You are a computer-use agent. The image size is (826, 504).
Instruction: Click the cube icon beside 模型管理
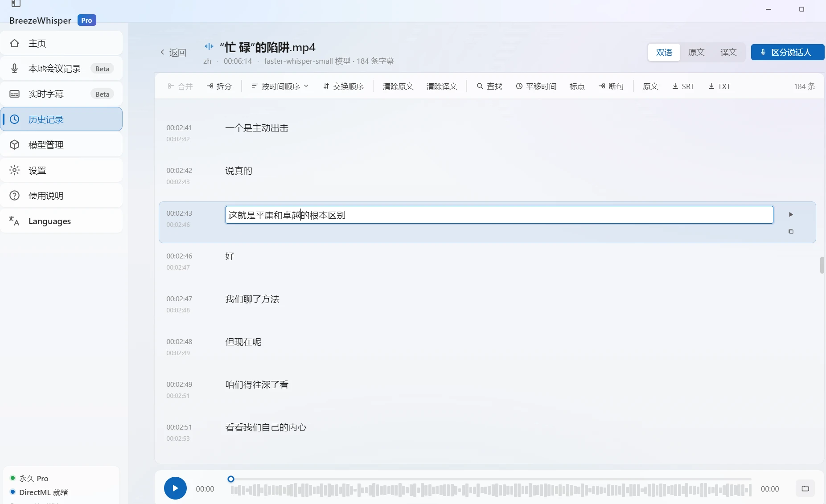pyautogui.click(x=15, y=145)
